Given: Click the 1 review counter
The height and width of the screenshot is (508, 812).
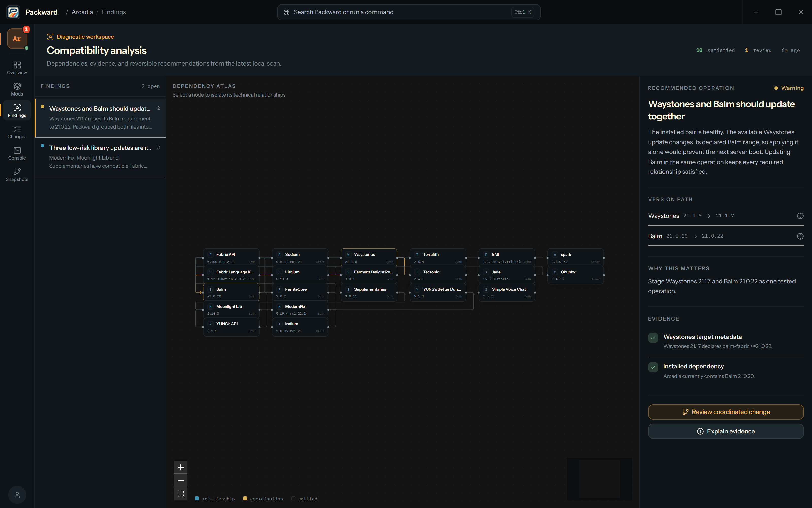Looking at the screenshot, I should tap(758, 50).
